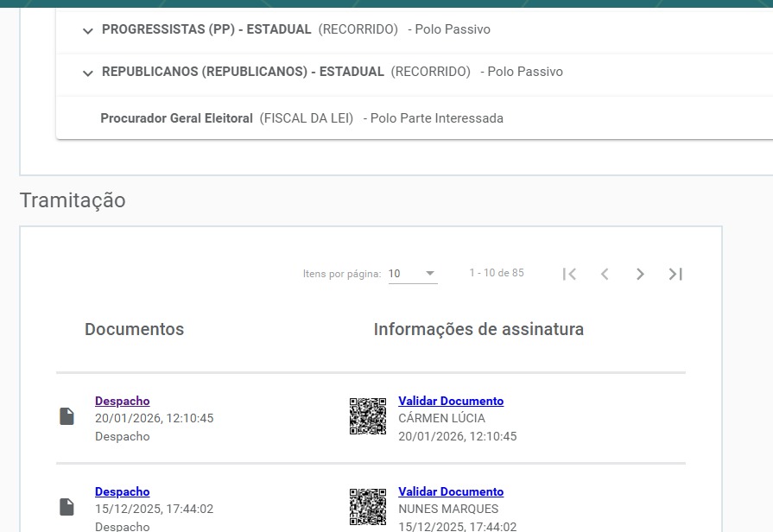Screen dimensions: 773x532
Task: Go to the first page of Tramitação
Action: tap(569, 274)
